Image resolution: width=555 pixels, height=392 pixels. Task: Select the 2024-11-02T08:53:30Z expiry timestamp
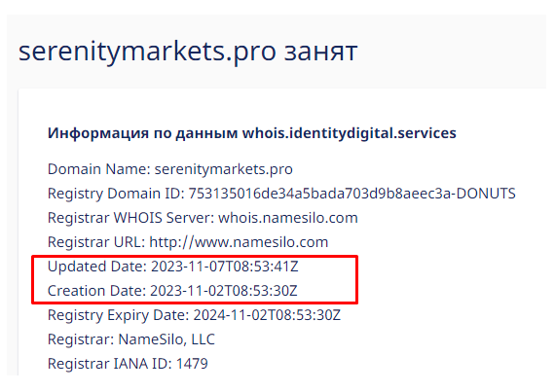point(267,315)
